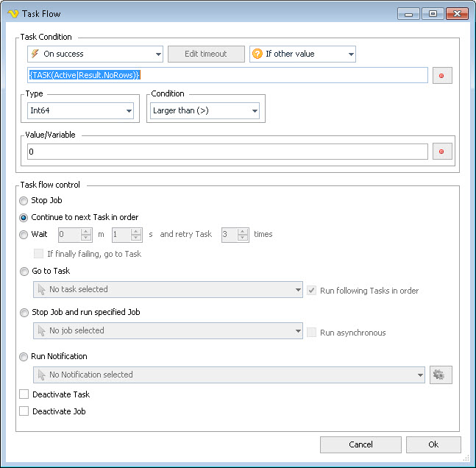The height and width of the screenshot is (468, 476).
Task: Click the Cancel button
Action: (360, 444)
